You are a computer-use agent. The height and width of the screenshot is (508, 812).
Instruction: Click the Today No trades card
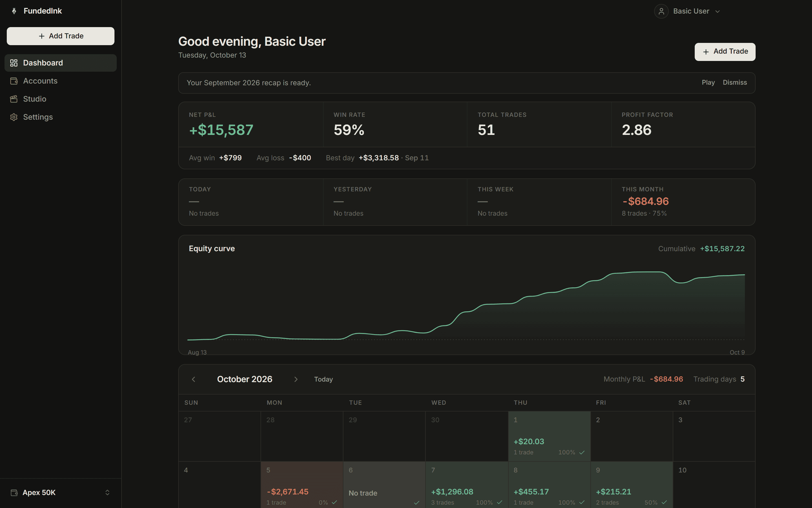pos(251,202)
